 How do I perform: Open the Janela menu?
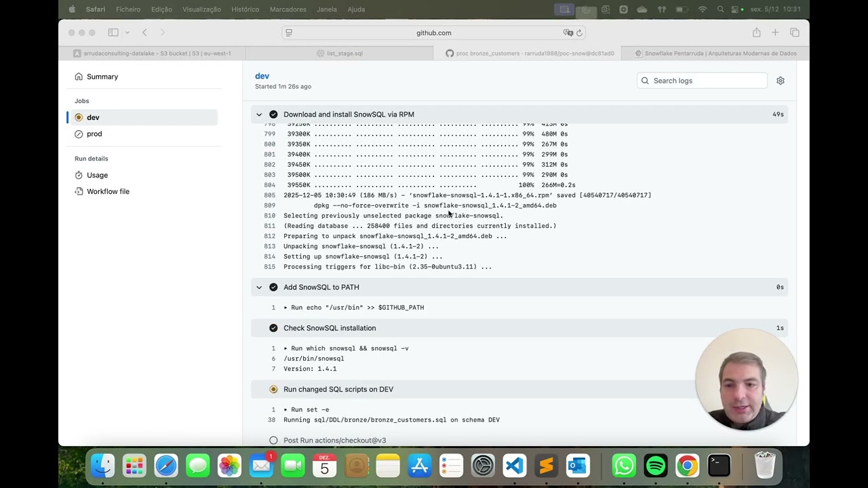pos(327,9)
